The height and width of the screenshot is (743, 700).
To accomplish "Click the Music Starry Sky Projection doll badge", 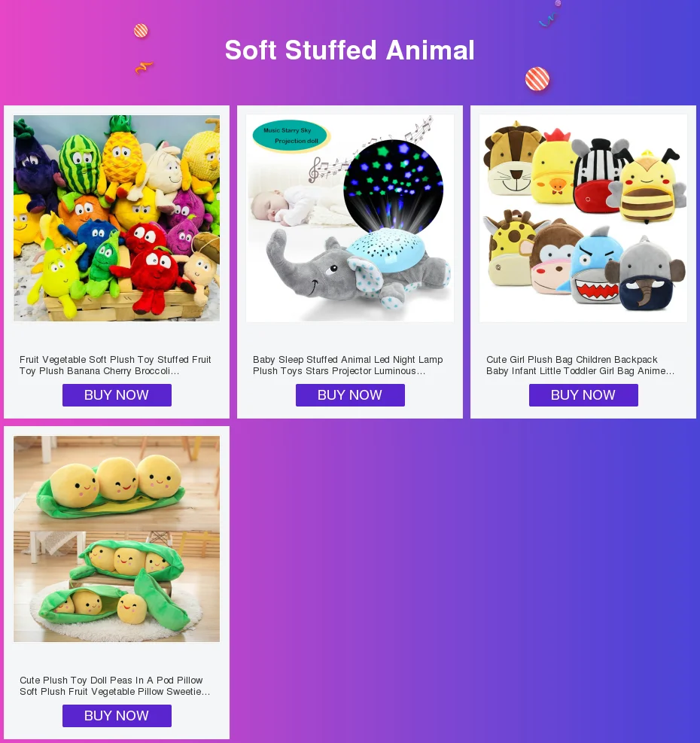I will pos(290,136).
